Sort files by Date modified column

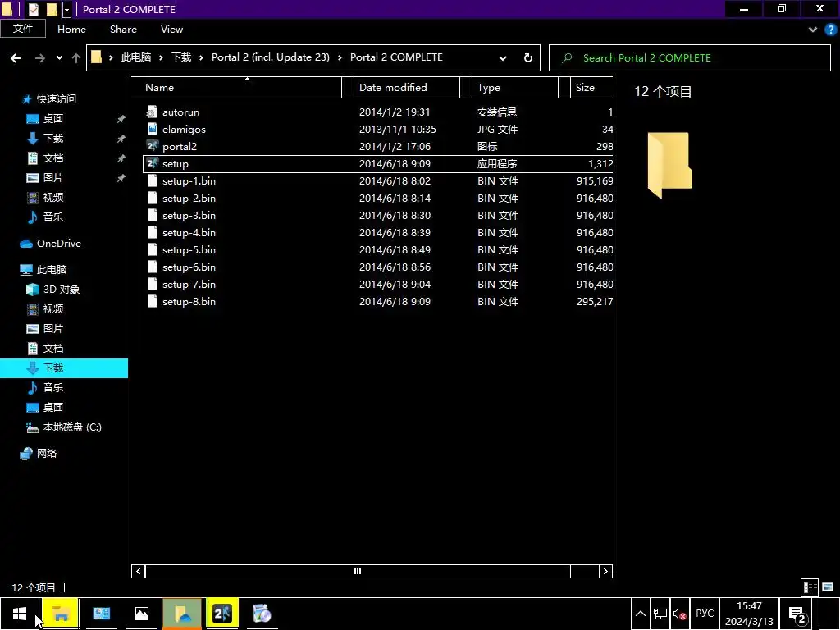click(407, 87)
